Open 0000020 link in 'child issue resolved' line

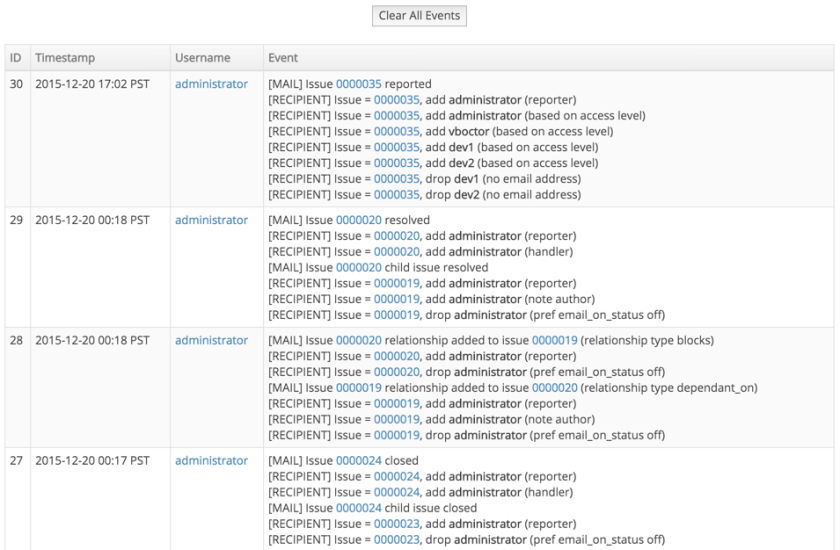[358, 268]
